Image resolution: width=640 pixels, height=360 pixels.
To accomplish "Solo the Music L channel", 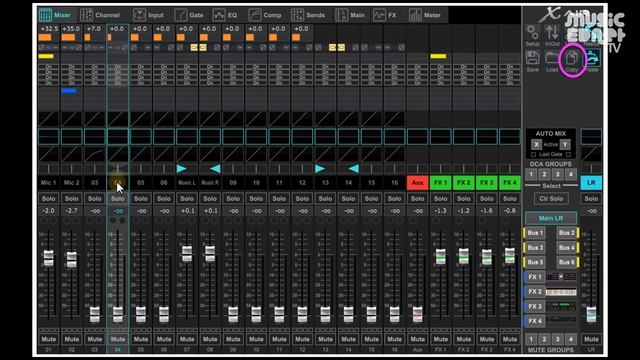I will 187,199.
